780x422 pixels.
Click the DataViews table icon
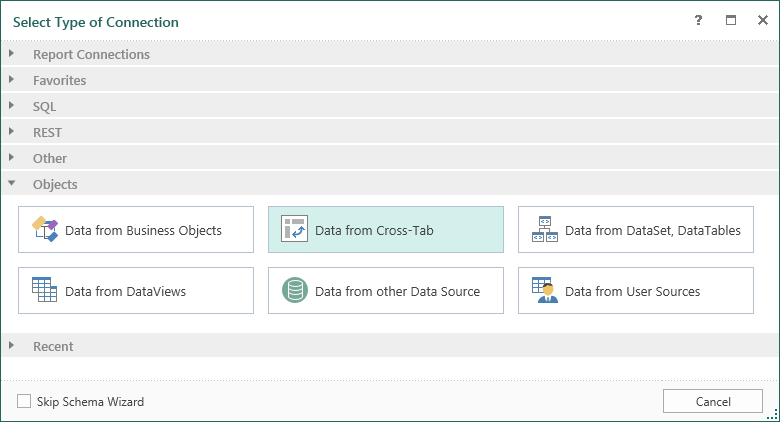45,291
